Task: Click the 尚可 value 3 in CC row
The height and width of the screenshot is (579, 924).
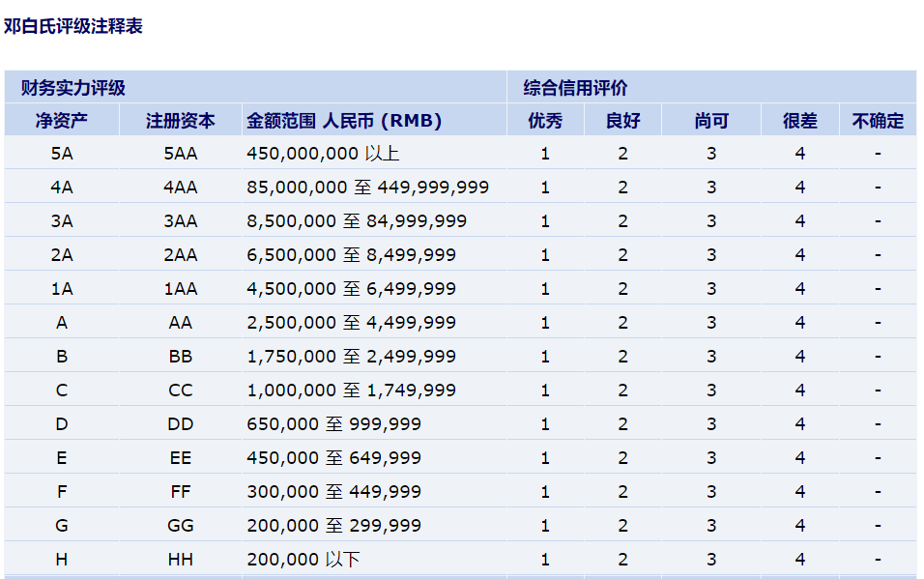Action: pos(711,390)
